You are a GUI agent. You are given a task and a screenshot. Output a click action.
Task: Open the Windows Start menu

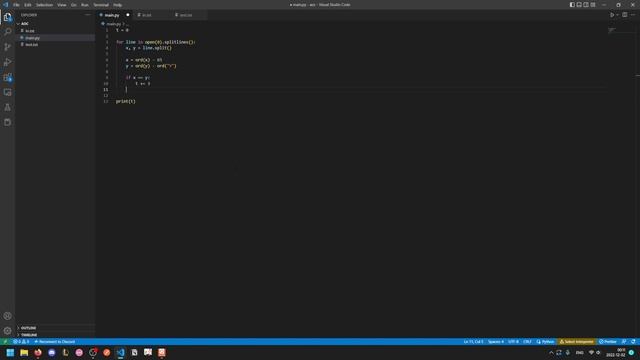10,352
